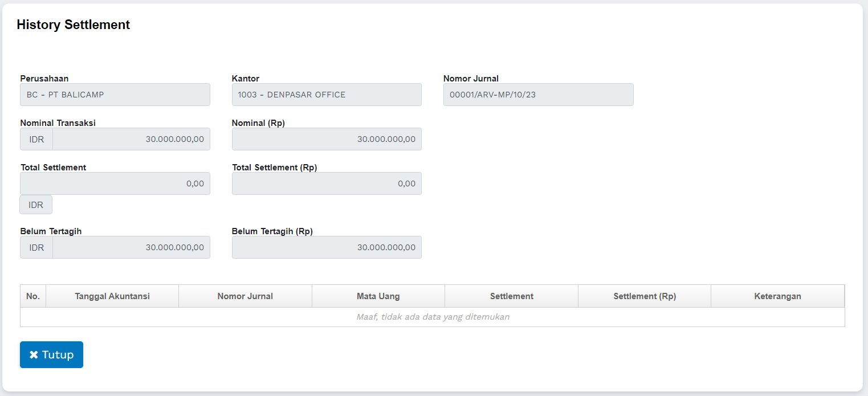Click the Nominal (Rp) amount field
This screenshot has height=396, width=868.
point(327,139)
